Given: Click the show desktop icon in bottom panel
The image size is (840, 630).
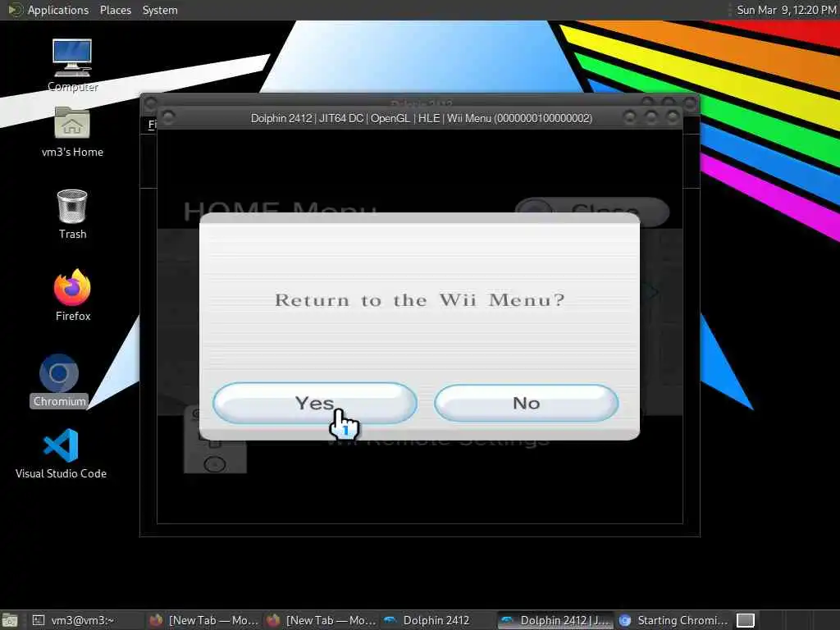Looking at the screenshot, I should click(x=10, y=621).
